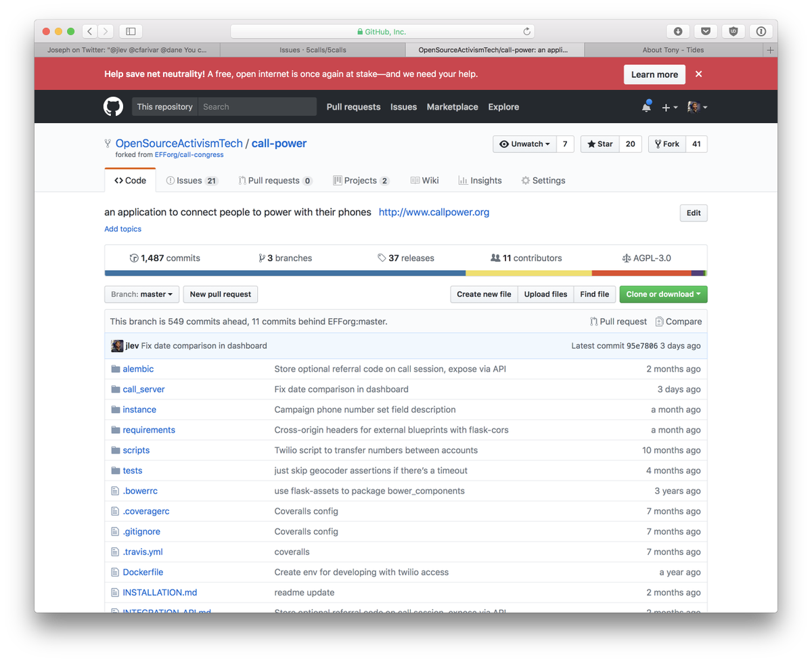
Task: View the 37 releases
Action: click(406, 258)
